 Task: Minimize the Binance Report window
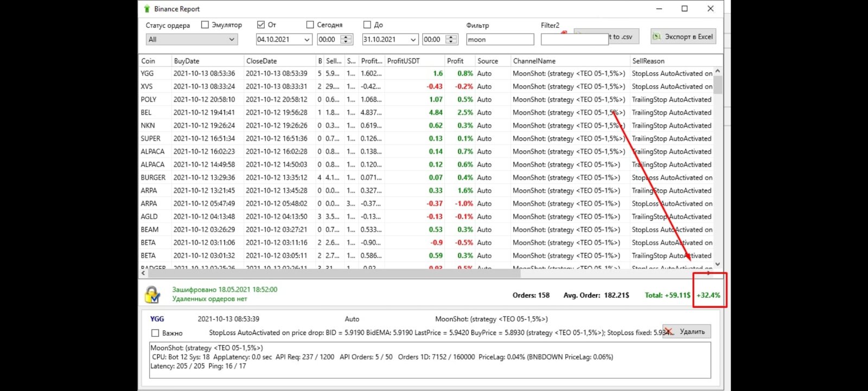(x=659, y=9)
